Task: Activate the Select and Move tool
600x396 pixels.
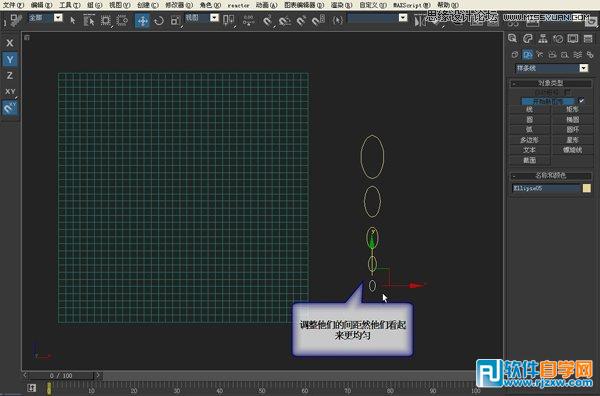Action: (142, 20)
